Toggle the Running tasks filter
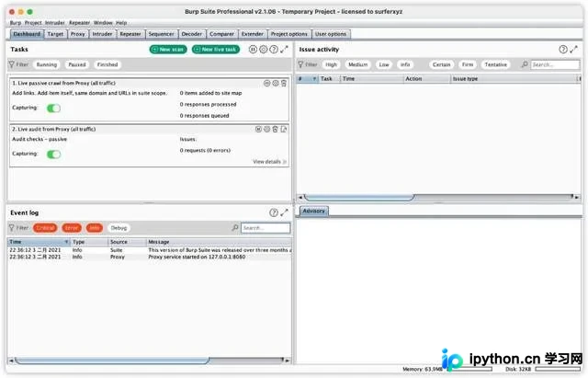The width and height of the screenshot is (588, 378). pyautogui.click(x=47, y=64)
